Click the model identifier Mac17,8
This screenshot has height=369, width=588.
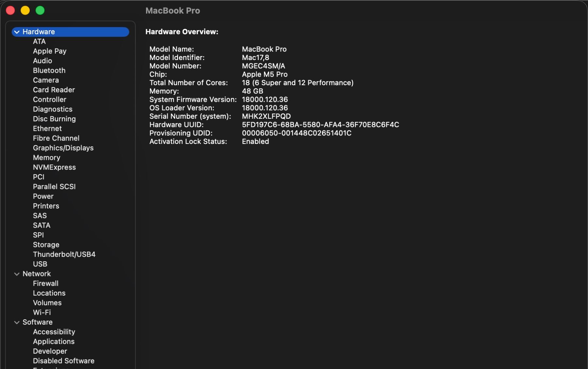255,58
